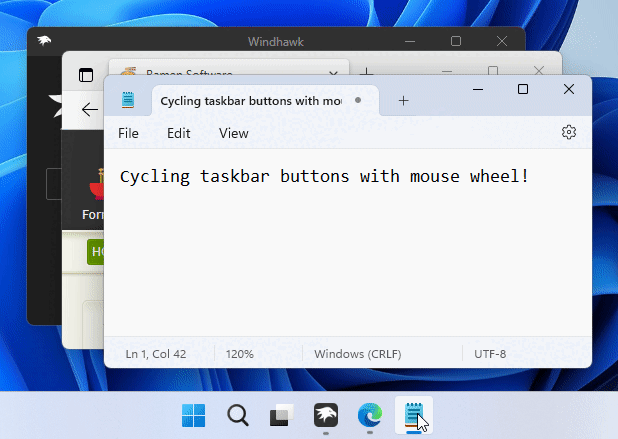Open the File menu in Notepad

click(128, 133)
